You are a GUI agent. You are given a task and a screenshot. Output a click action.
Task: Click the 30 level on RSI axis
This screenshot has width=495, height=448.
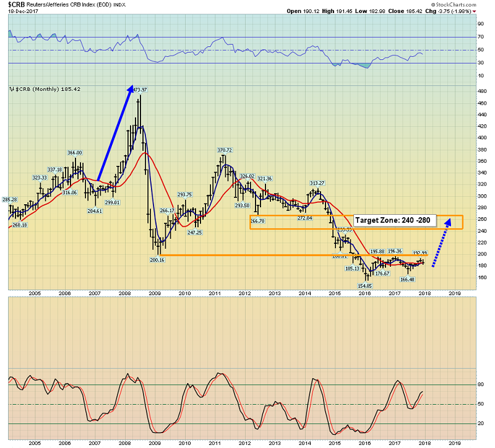click(x=481, y=62)
